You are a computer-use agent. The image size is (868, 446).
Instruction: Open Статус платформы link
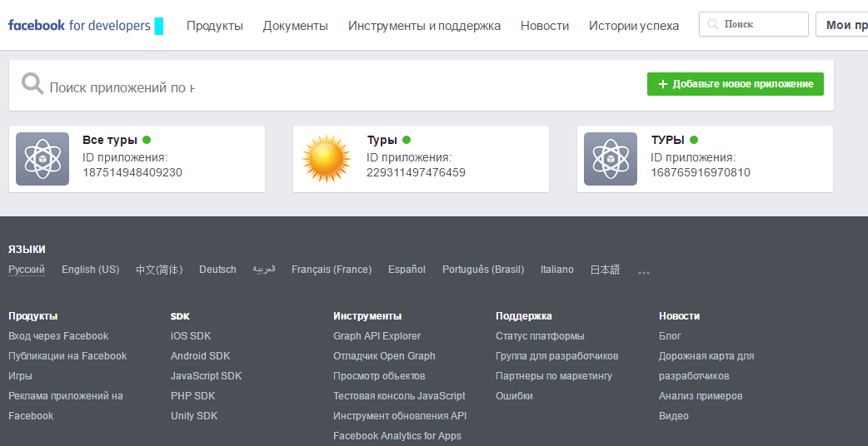[541, 336]
